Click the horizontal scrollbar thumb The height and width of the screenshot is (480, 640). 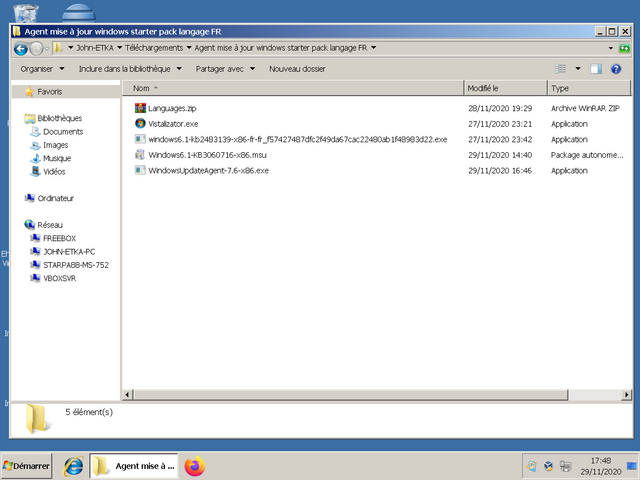[351, 395]
